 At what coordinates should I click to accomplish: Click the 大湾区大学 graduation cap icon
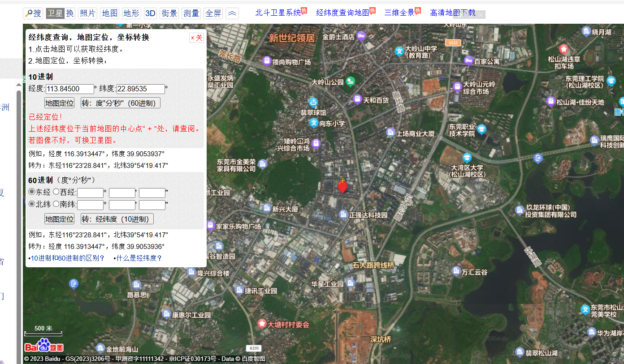point(467,158)
